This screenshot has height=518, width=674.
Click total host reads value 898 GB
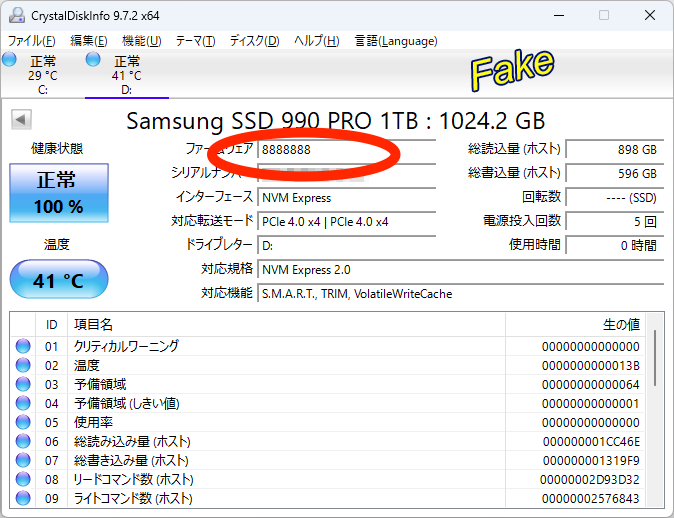point(615,150)
